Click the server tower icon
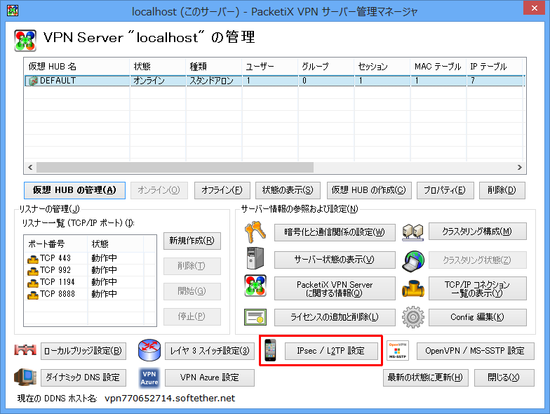This screenshot has height=414, width=550. click(x=255, y=258)
